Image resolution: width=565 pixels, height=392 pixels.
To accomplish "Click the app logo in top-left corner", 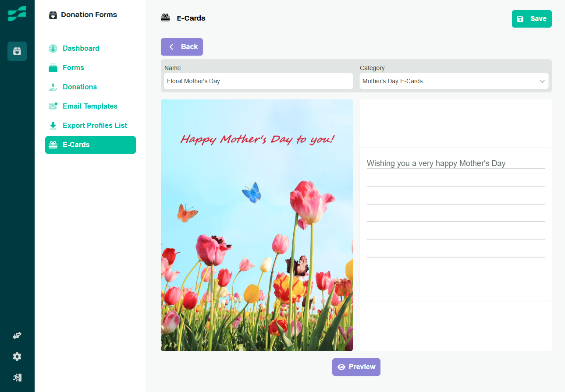I will [17, 14].
